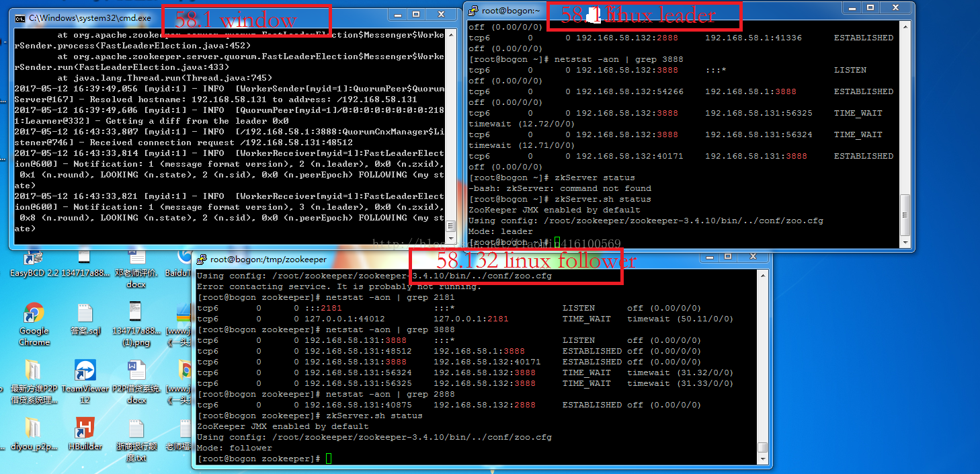Click the cmd.exe window's title bar icon
This screenshot has width=980, height=474.
tap(20, 18)
